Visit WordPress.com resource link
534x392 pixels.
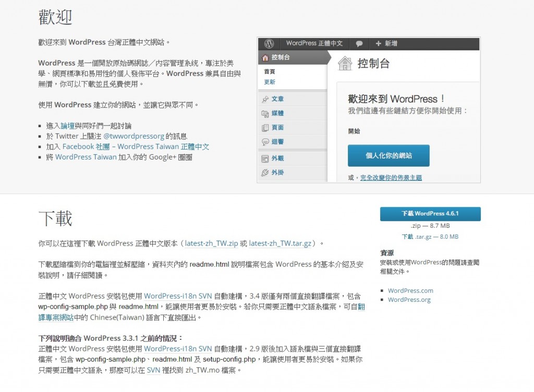click(410, 290)
